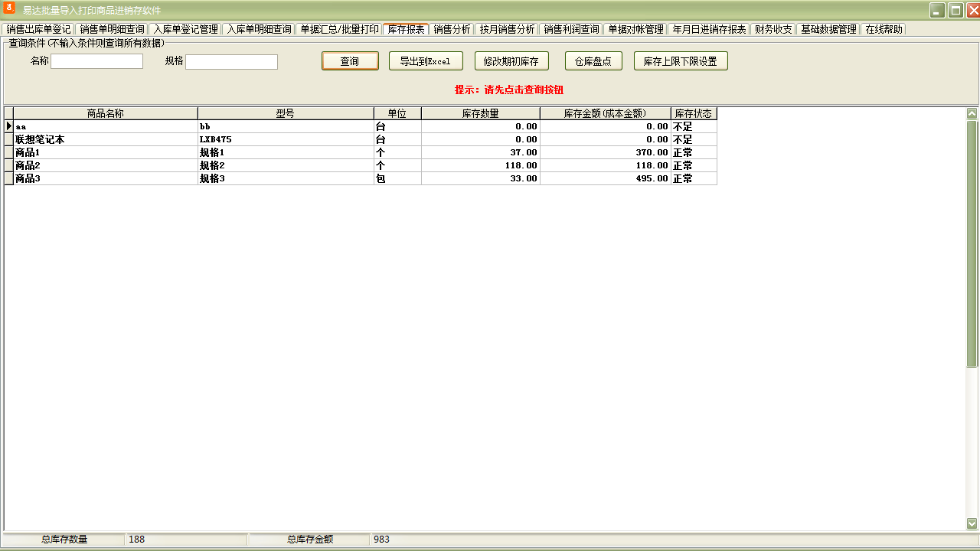Image resolution: width=980 pixels, height=551 pixels.
Task: Go to the 入库单登记管理 tab
Action: tap(185, 30)
